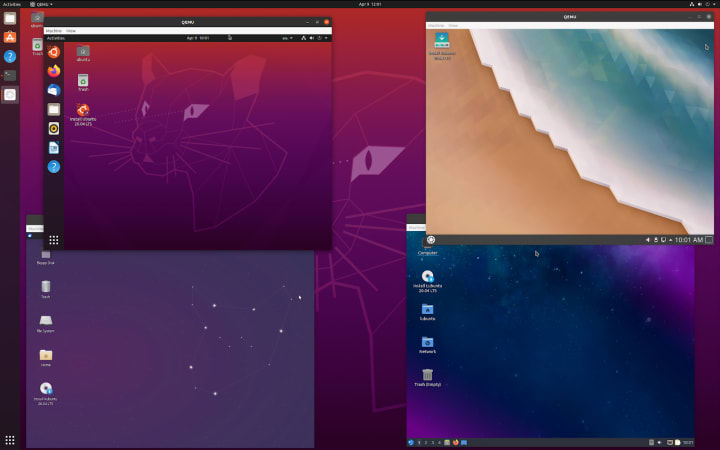Open Terminal from the host dock
The image size is (720, 450).
[10, 75]
